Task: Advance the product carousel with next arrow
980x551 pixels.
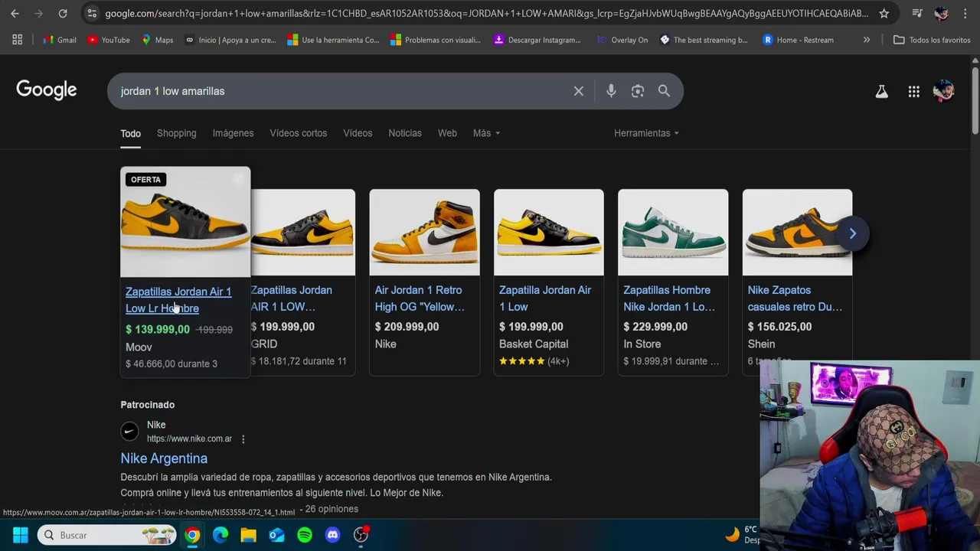Action: (852, 233)
